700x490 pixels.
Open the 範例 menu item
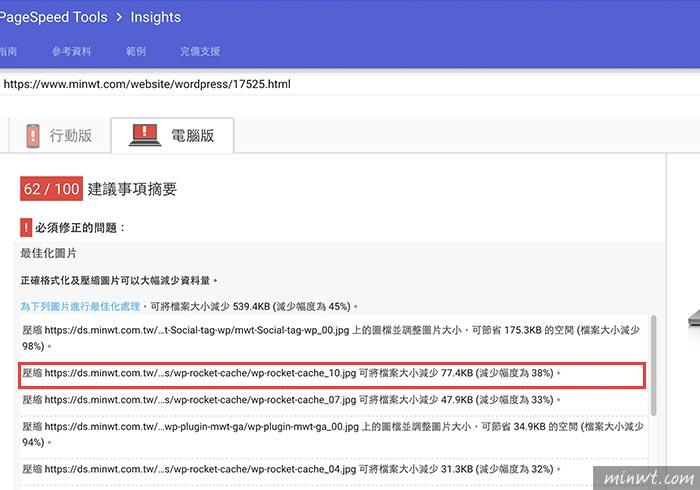pyautogui.click(x=136, y=51)
